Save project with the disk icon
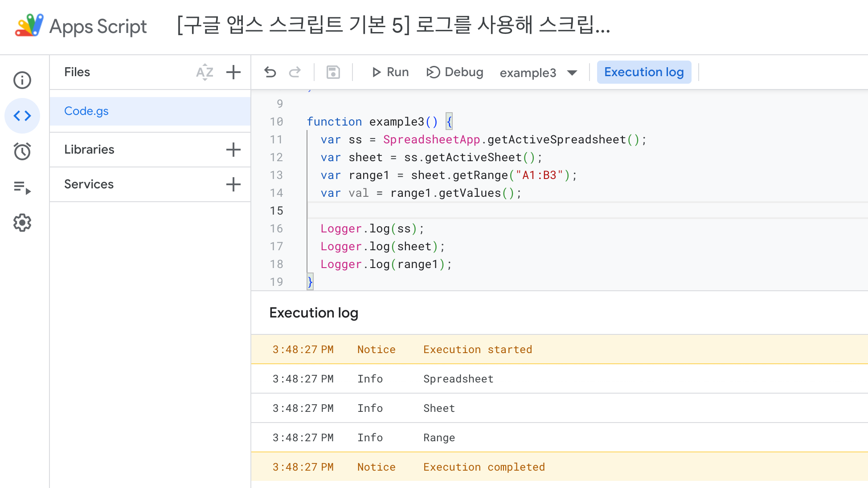Viewport: 868px width, 488px height. tap(333, 72)
